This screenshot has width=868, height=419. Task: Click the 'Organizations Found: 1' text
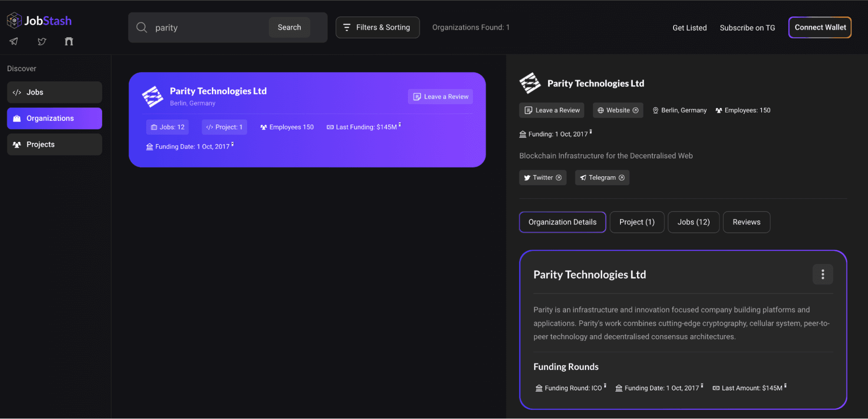471,27
